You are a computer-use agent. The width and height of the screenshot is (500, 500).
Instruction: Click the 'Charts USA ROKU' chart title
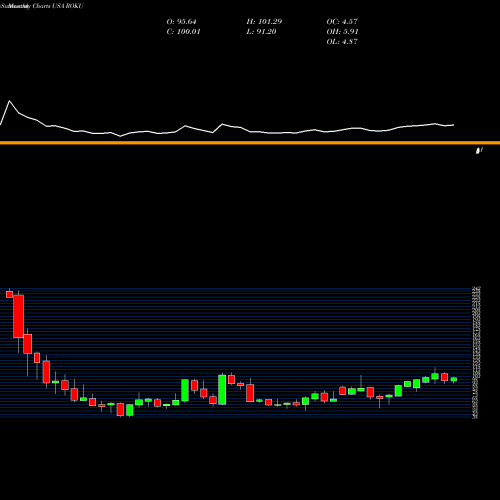(58, 6)
